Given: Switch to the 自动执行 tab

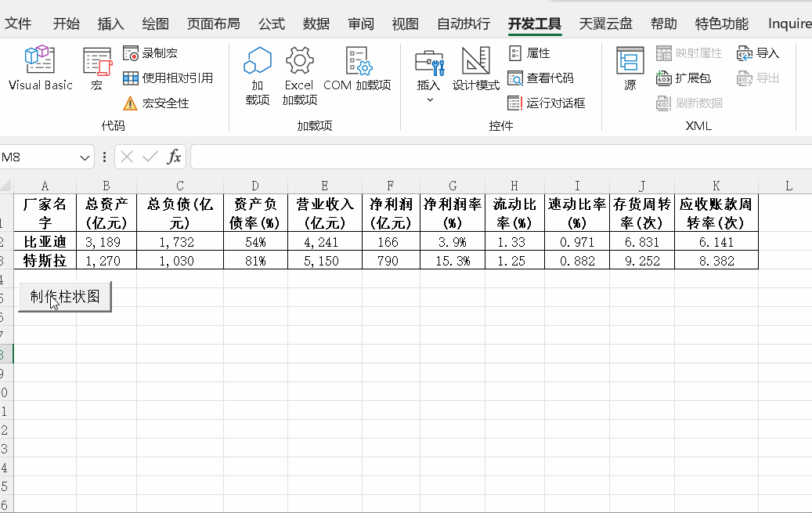Looking at the screenshot, I should click(x=464, y=23).
